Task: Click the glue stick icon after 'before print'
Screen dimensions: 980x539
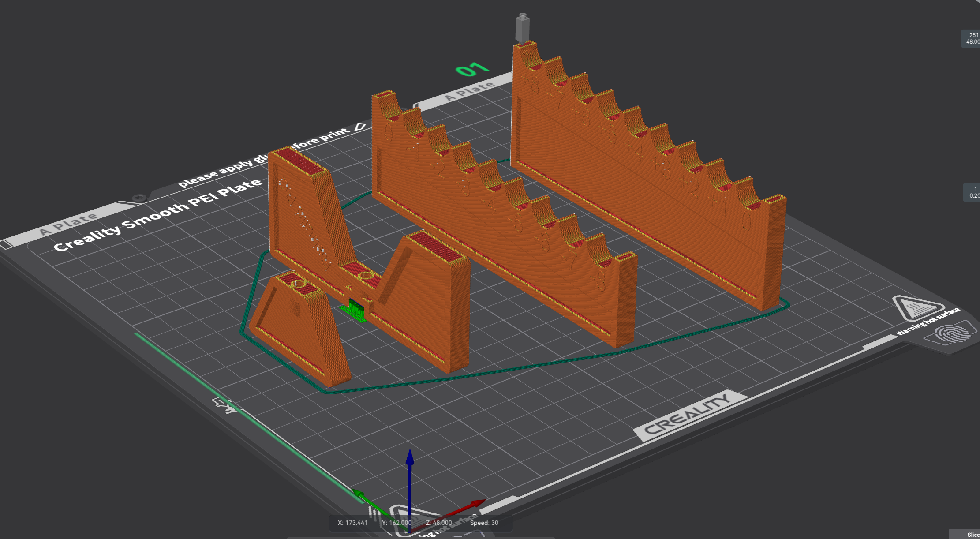Action: pyautogui.click(x=360, y=127)
